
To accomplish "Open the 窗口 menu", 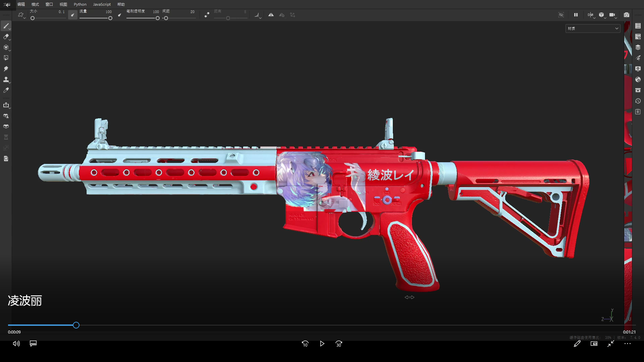I will (x=49, y=4).
